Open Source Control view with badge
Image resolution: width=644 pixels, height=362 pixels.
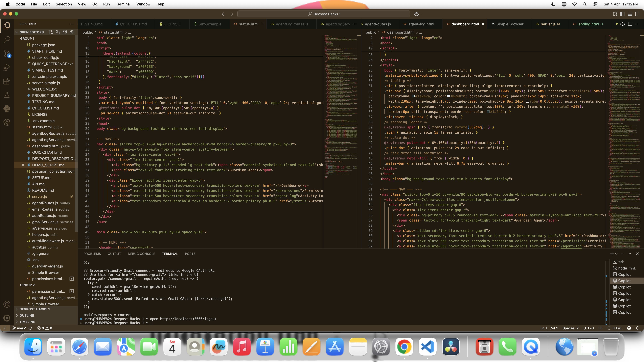(7, 53)
